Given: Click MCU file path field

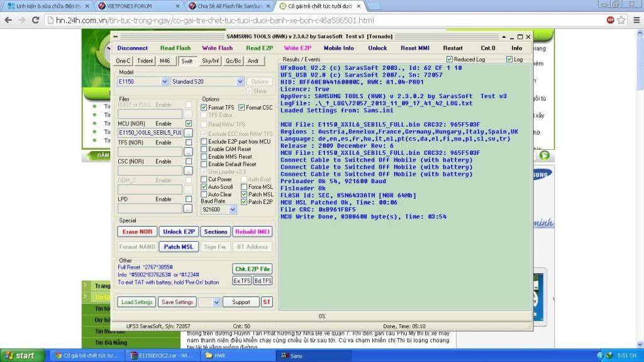Looking at the screenshot, I should (150, 132).
